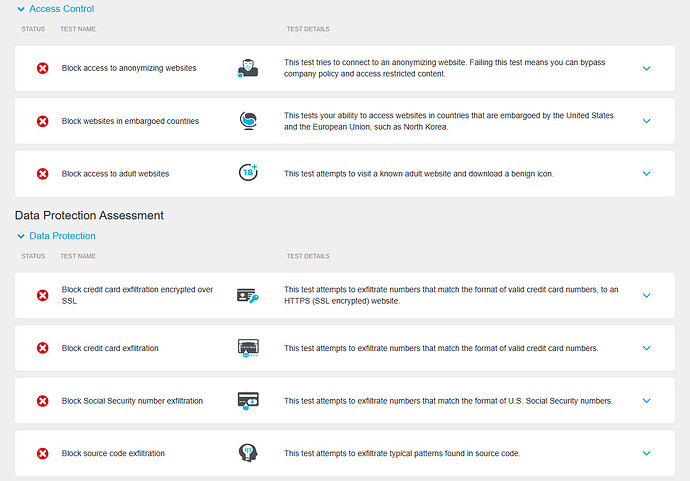This screenshot has width=690, height=481.
Task: Click the globe icon for embargoed countries
Action: (248, 121)
